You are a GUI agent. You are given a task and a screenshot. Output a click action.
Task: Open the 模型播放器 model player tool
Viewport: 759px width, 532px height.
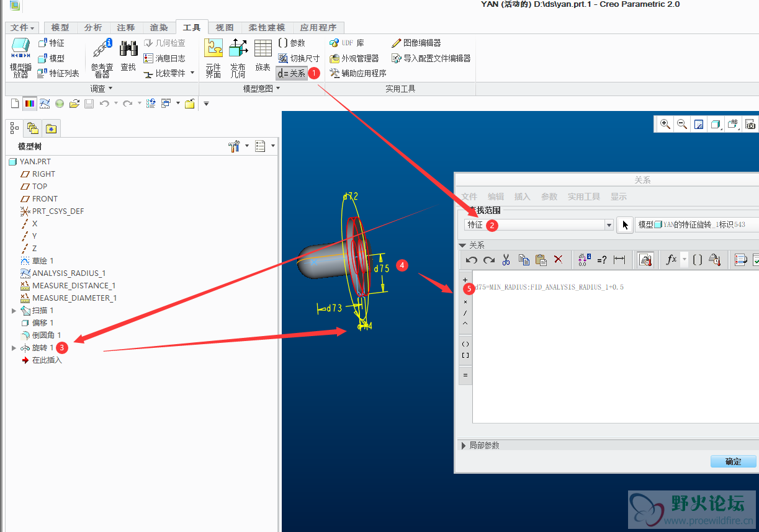pos(20,58)
